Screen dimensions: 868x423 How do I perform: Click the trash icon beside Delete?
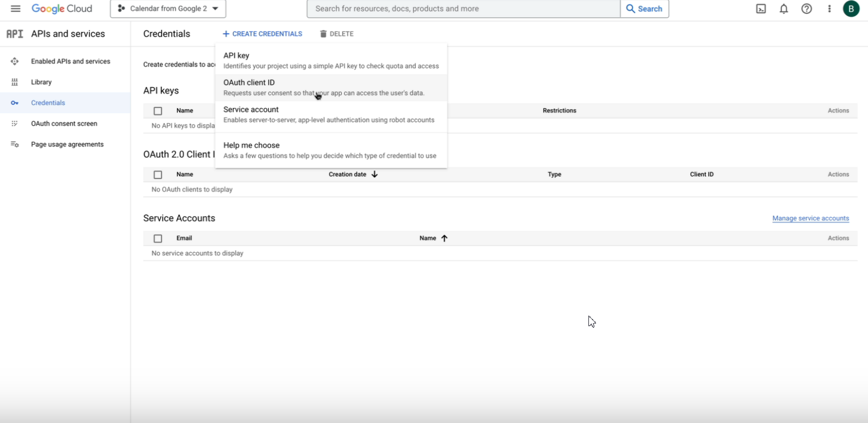pyautogui.click(x=323, y=34)
